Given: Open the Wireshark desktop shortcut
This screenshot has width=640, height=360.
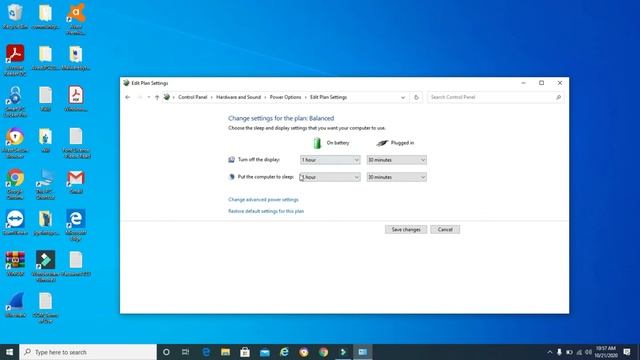Looking at the screenshot, I should [x=15, y=305].
